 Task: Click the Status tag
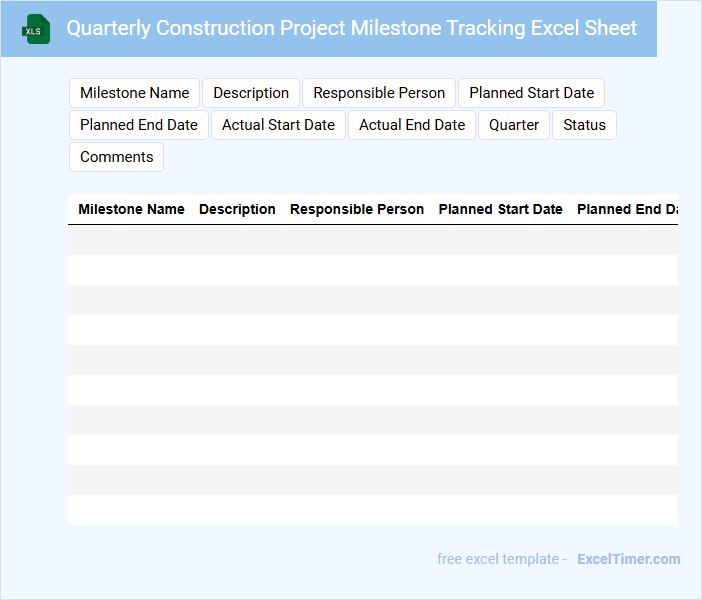(584, 125)
